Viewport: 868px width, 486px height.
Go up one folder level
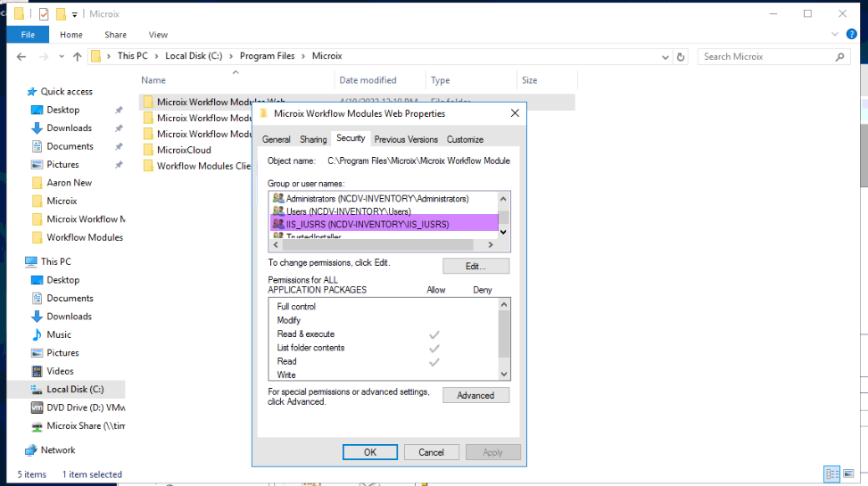pos(78,56)
